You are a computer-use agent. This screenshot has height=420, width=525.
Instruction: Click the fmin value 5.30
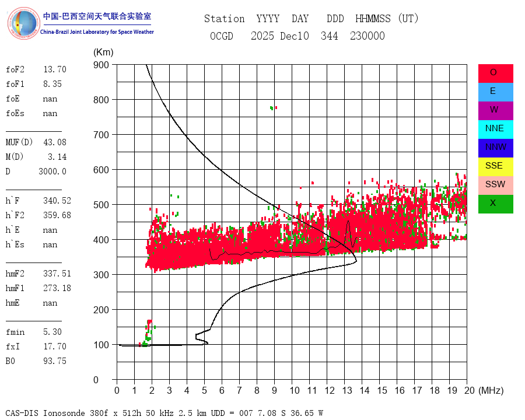click(x=52, y=332)
